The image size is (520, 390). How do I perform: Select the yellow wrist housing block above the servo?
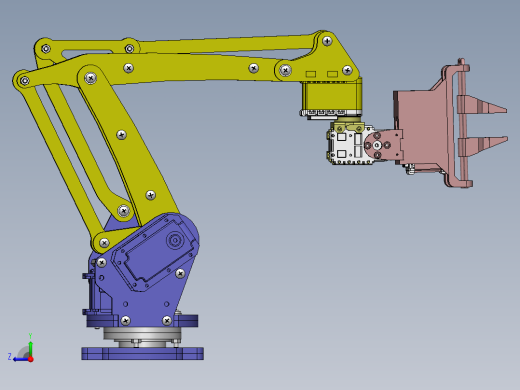[x=332, y=97]
